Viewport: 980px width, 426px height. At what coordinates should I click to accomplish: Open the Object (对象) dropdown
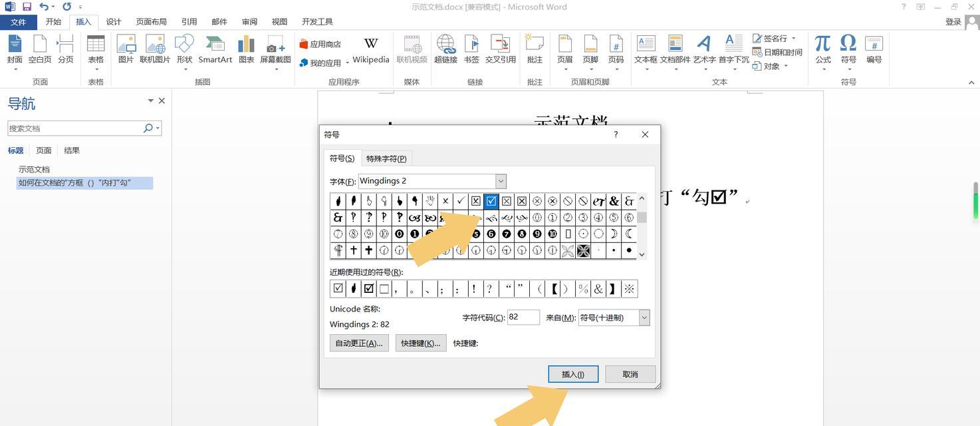(x=786, y=66)
